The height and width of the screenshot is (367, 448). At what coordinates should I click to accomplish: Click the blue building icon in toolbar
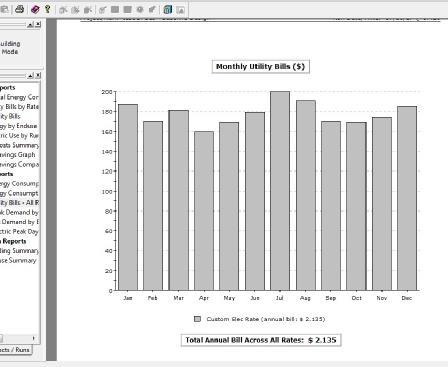point(168,9)
